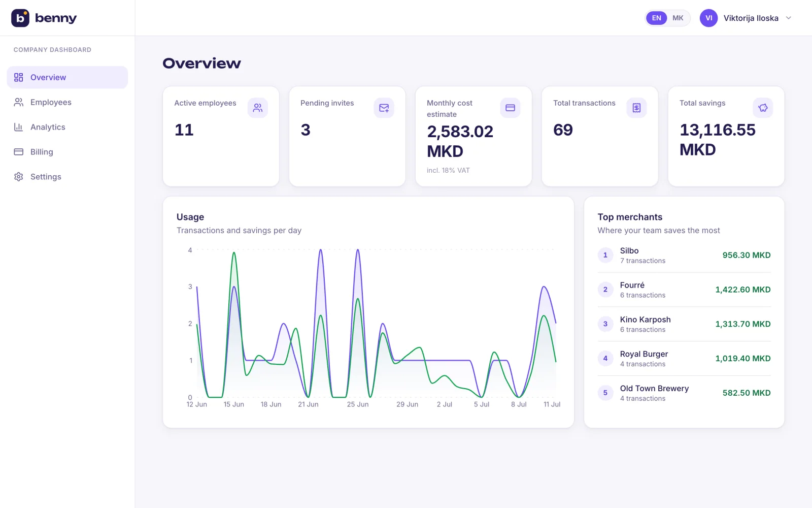Screen dimensions: 812x508
Task: Click the Analytics bar chart icon
Action: tap(19, 127)
